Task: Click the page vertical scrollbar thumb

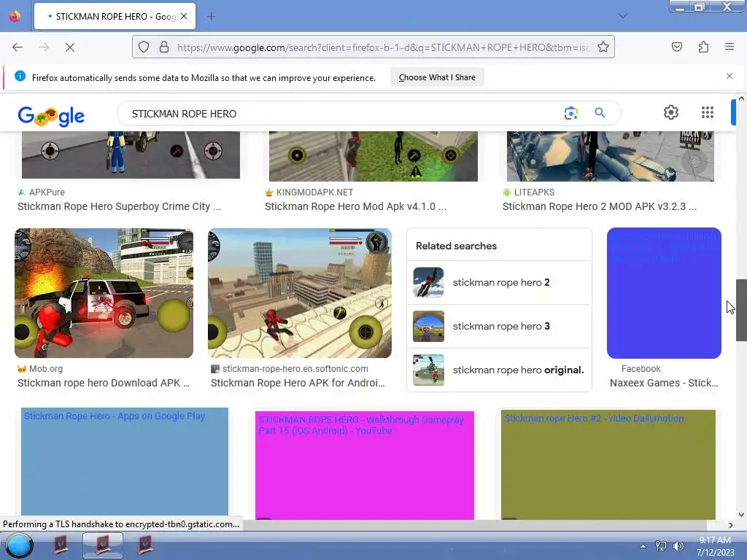Action: 741,310
